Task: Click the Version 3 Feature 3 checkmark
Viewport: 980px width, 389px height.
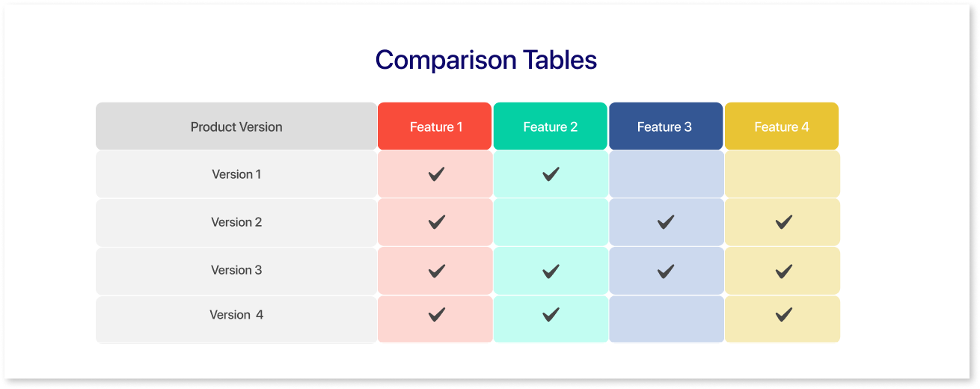Action: click(x=665, y=272)
